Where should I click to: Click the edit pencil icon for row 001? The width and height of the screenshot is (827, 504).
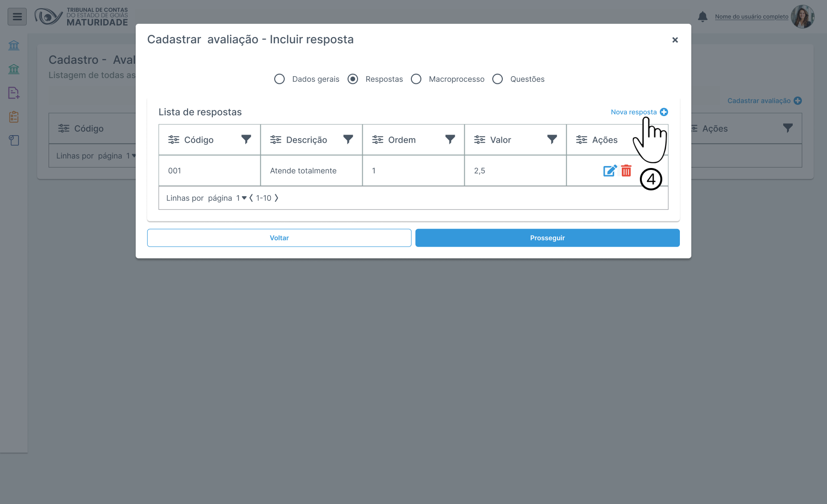coord(609,171)
